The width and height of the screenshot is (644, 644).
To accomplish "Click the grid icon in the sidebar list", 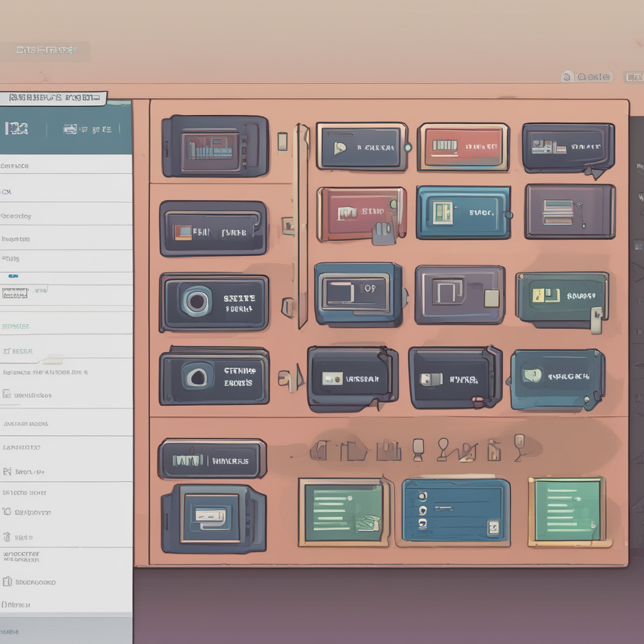I will click(6, 394).
